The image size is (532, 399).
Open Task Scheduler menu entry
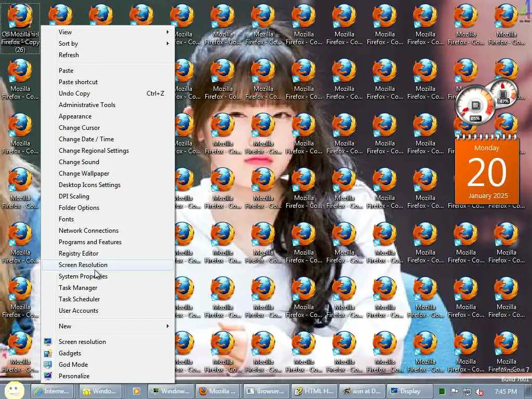(108, 299)
